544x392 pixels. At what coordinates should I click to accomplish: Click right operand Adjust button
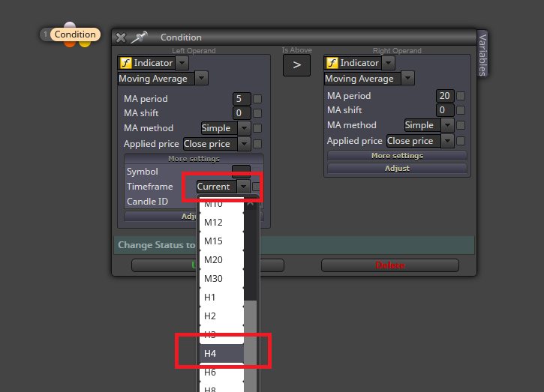coord(397,168)
